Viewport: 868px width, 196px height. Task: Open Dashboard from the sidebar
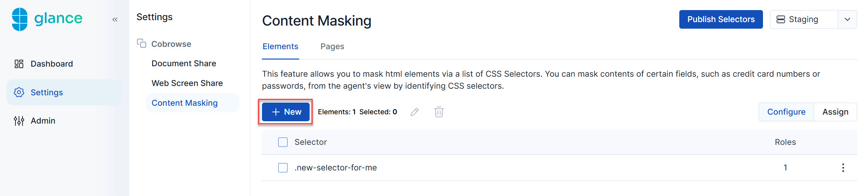tap(52, 64)
